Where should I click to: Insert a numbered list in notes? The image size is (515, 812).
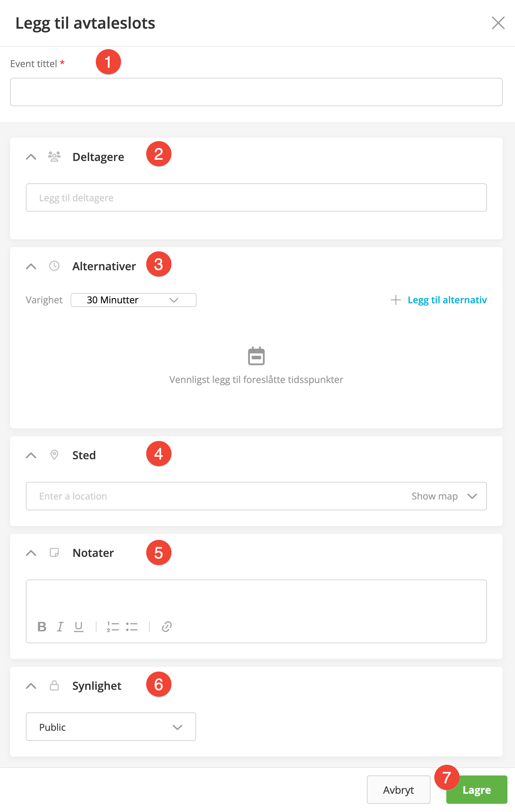(x=113, y=626)
